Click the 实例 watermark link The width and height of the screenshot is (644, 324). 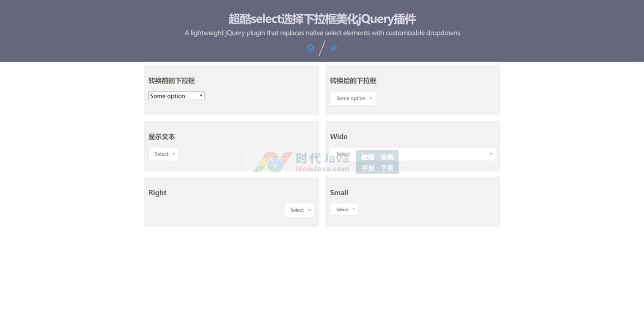tap(387, 157)
